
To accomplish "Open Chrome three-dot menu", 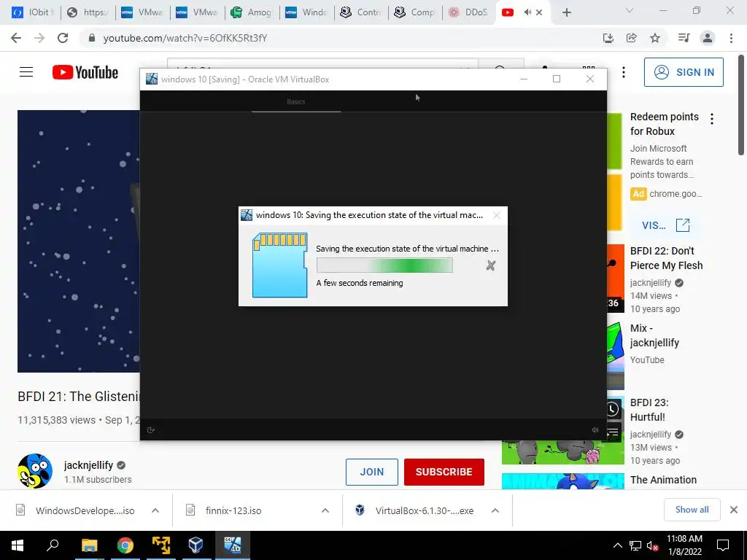I will point(731,38).
